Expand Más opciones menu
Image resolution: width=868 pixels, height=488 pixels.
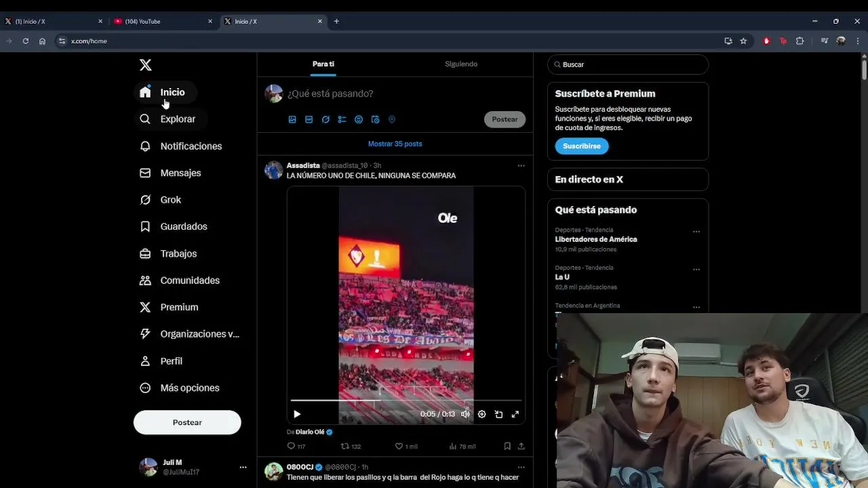[180, 388]
